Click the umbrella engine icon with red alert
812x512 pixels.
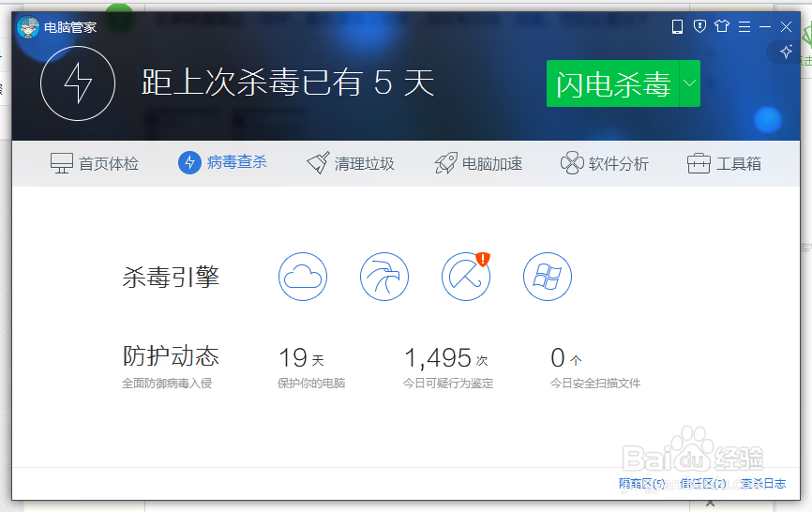click(466, 277)
